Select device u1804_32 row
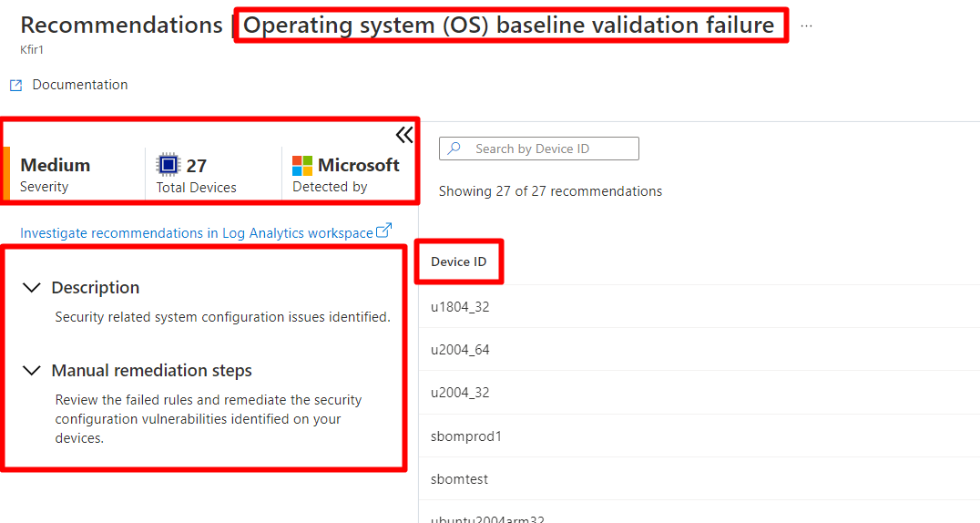Viewport: 980px width, 523px height. pyautogui.click(x=699, y=306)
